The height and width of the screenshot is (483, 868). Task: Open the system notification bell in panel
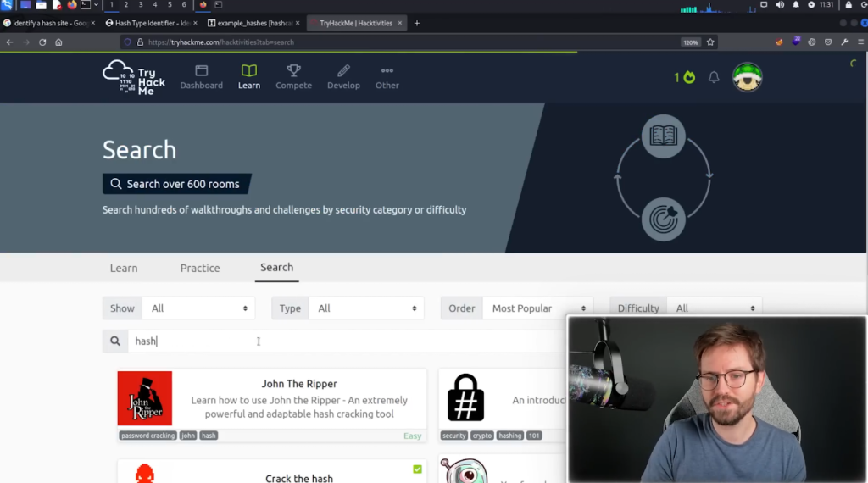click(x=795, y=5)
